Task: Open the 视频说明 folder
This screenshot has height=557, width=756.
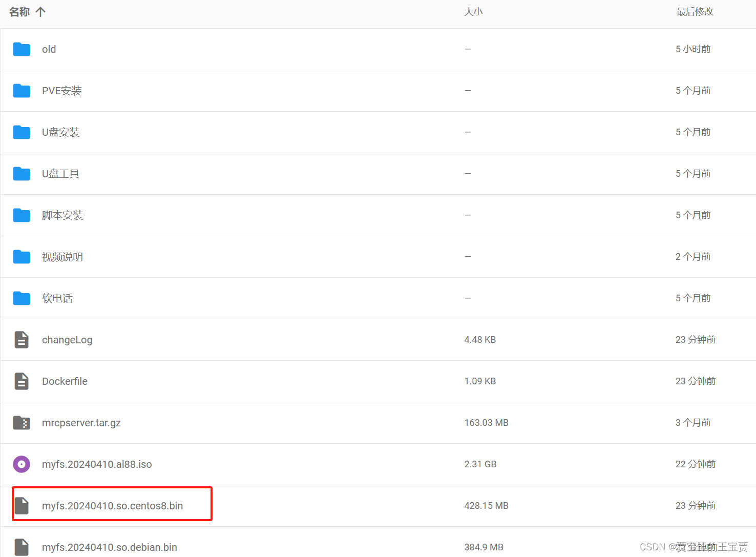Action: click(x=62, y=257)
